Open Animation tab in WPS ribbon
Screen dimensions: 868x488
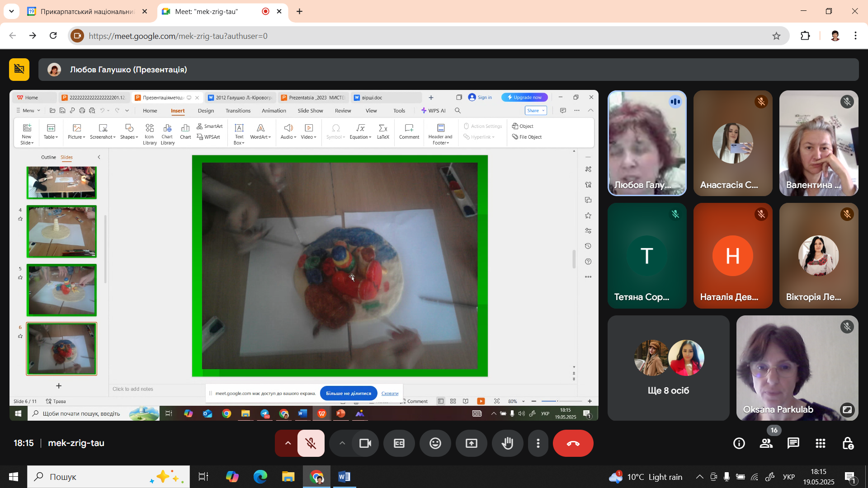pyautogui.click(x=274, y=111)
